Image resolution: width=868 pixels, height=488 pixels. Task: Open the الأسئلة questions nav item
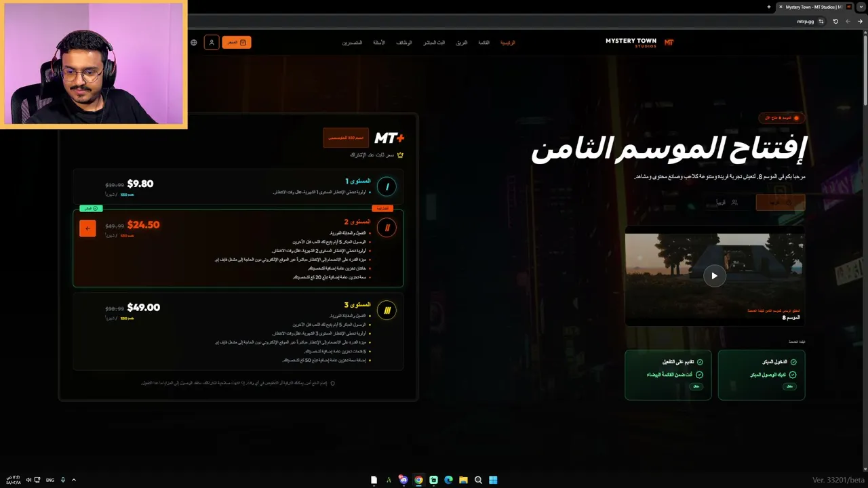click(379, 43)
